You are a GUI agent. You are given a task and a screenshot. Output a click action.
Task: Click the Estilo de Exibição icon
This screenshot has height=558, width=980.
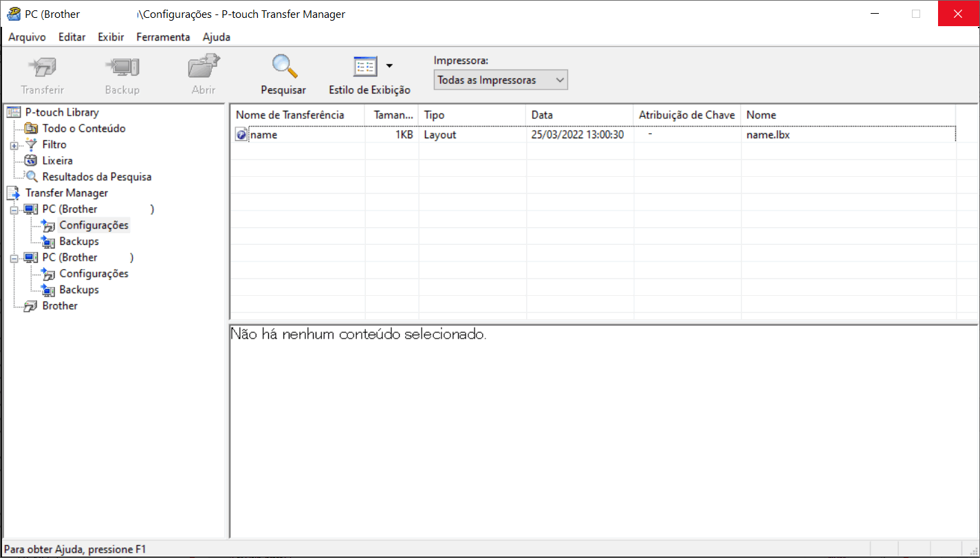(365, 67)
